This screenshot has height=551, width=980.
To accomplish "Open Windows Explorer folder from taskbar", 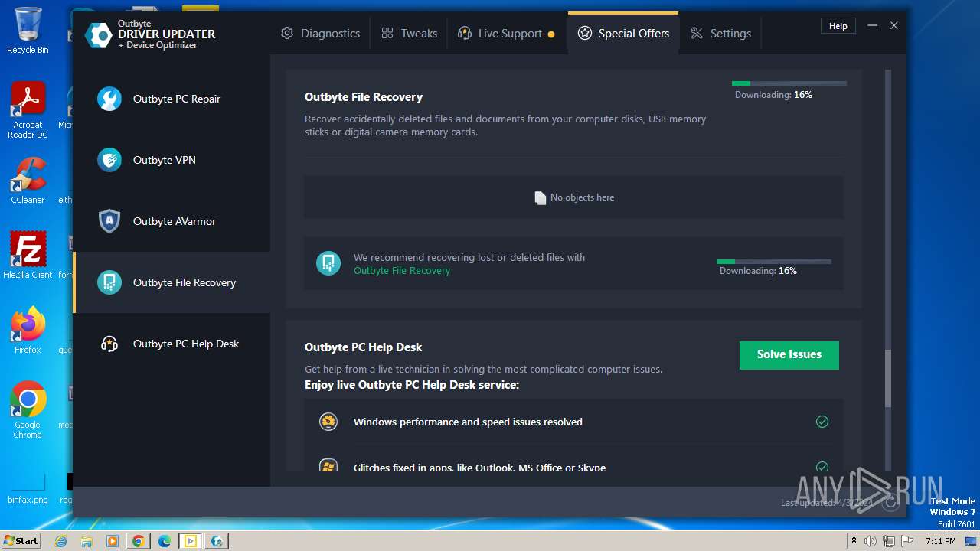I will [87, 541].
